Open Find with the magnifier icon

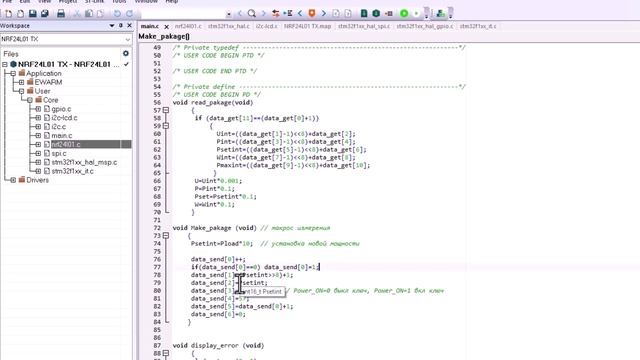click(x=252, y=13)
